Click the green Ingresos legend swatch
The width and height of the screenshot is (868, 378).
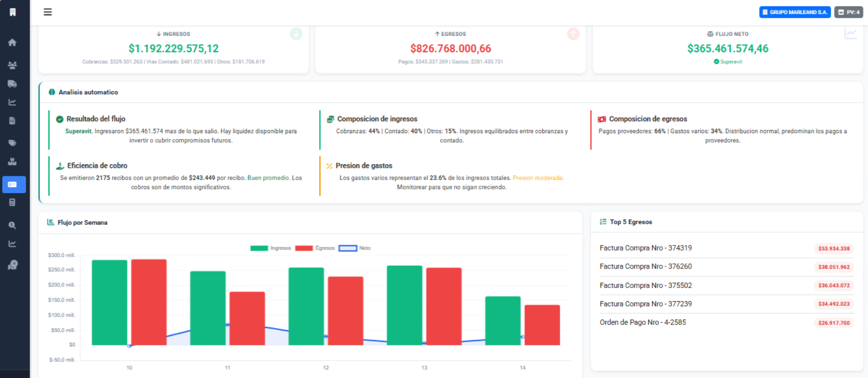click(x=259, y=248)
